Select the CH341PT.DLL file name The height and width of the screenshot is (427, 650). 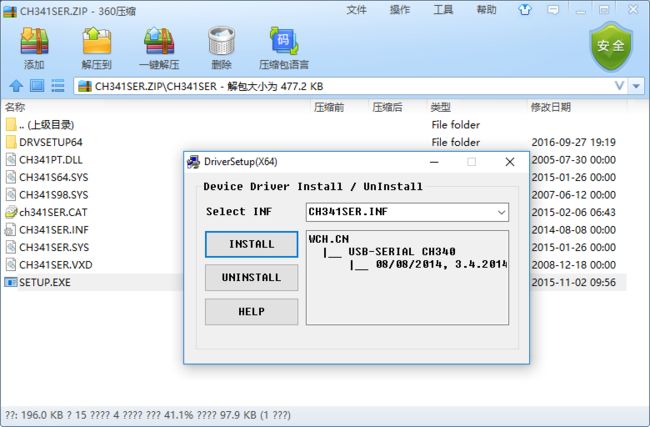[x=51, y=160]
